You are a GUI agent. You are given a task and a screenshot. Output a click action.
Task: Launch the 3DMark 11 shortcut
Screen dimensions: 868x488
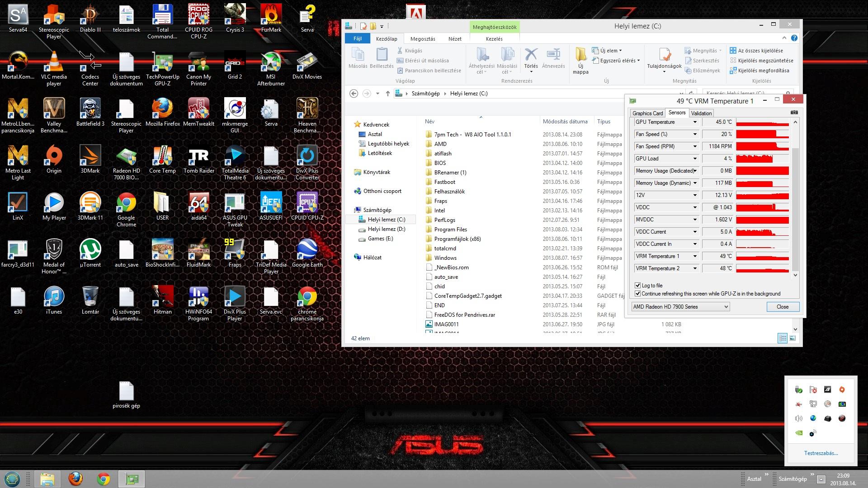90,206
